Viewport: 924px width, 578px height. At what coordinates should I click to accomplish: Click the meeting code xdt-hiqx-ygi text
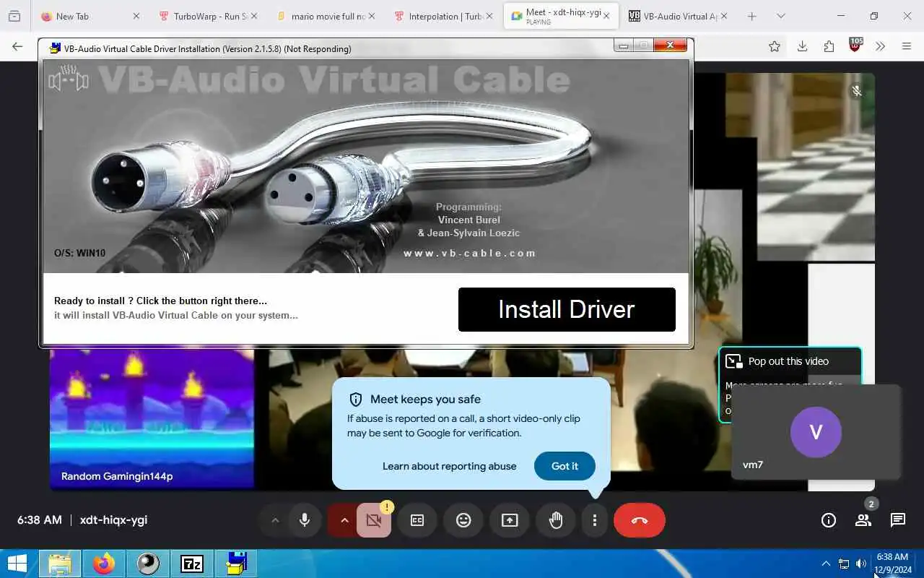click(113, 519)
